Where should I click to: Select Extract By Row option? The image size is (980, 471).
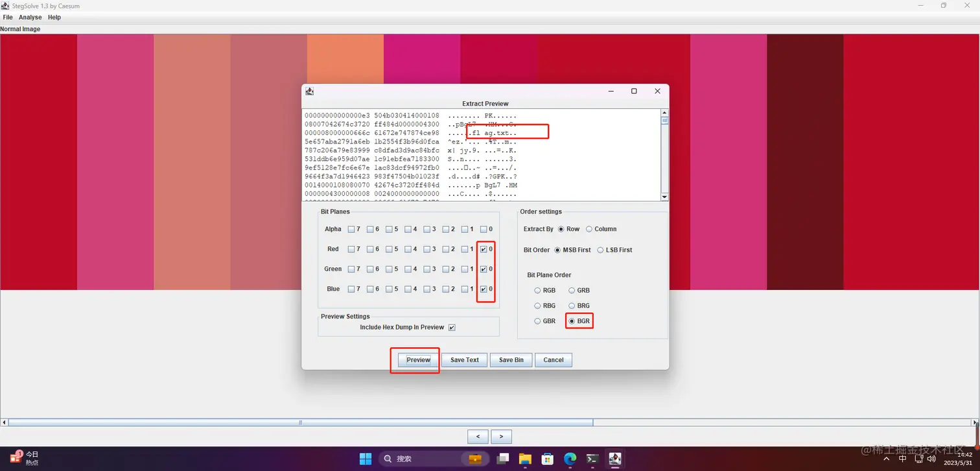coord(568,229)
